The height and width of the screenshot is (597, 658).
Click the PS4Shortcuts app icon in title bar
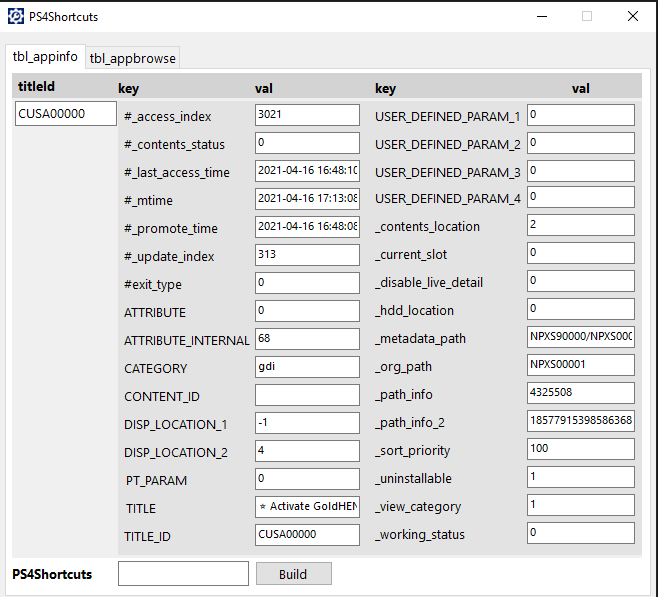16,16
